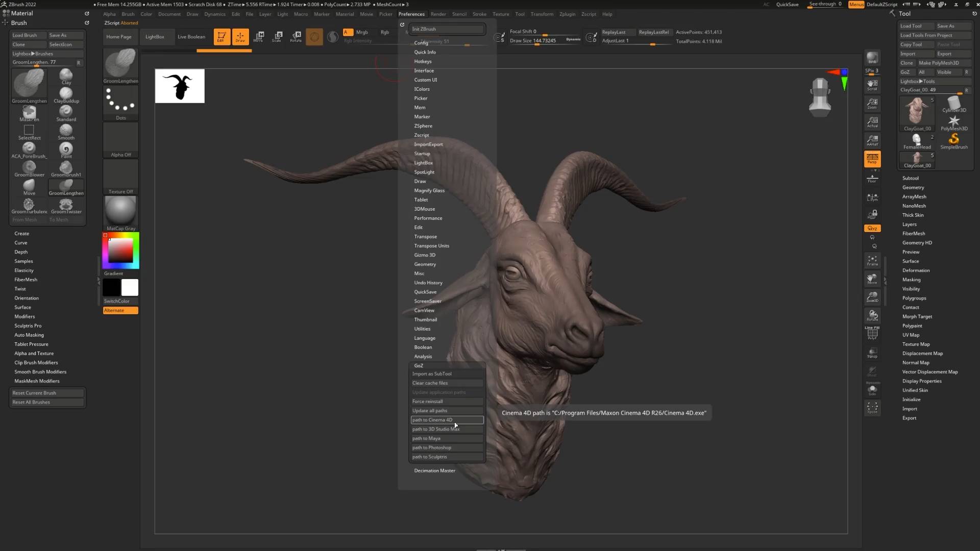
Task: Toggle PolyF line fill display
Action: click(872, 334)
